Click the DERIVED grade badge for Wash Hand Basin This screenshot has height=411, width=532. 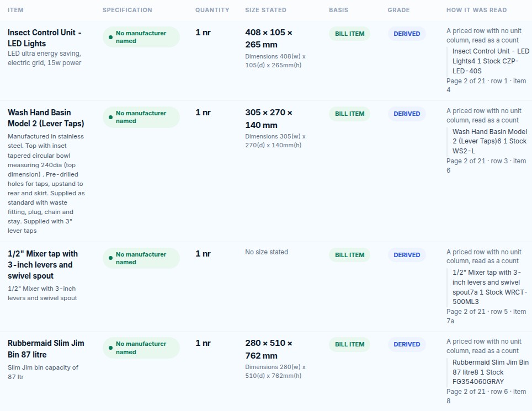(407, 114)
